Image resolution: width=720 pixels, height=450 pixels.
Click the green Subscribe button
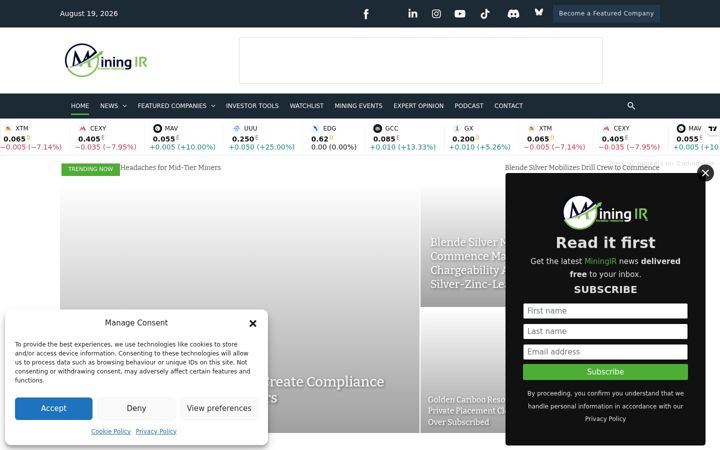[605, 372]
